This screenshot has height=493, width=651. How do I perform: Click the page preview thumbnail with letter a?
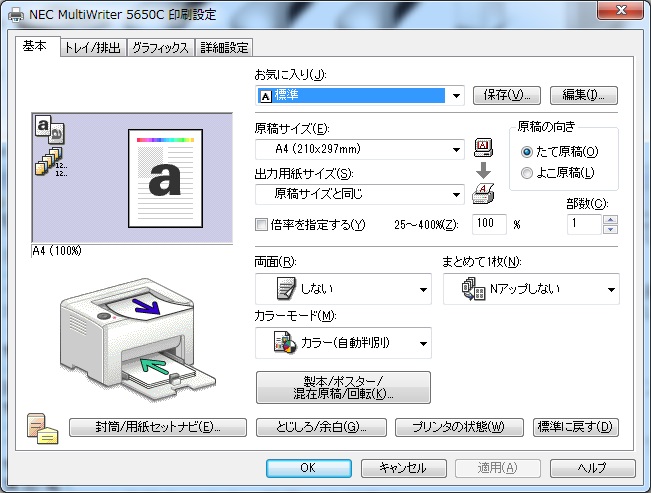pyautogui.click(x=166, y=178)
